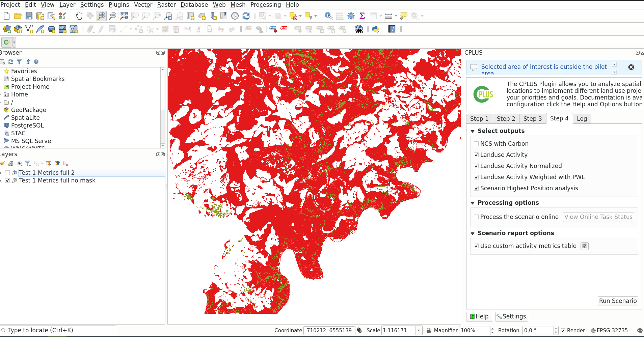The height and width of the screenshot is (337, 644).
Task: Open the CPLUS Settings button
Action: coord(511,316)
